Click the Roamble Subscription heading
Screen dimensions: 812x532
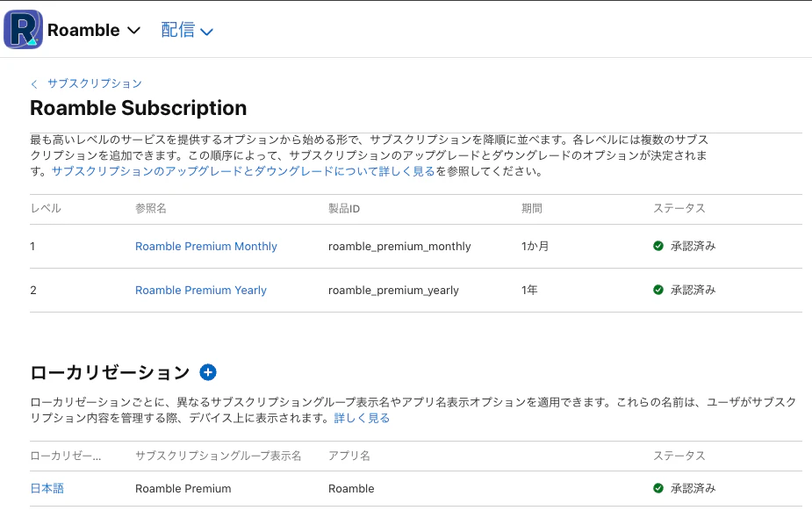pos(139,108)
